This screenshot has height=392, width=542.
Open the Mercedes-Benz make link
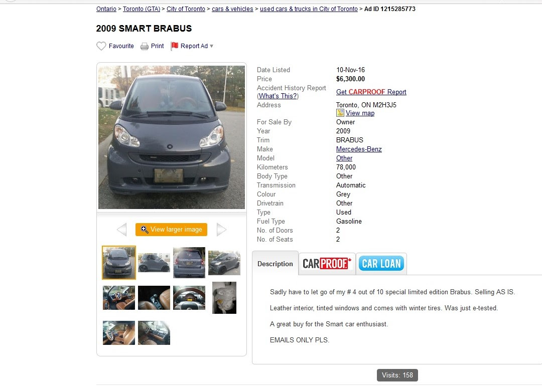(x=359, y=149)
